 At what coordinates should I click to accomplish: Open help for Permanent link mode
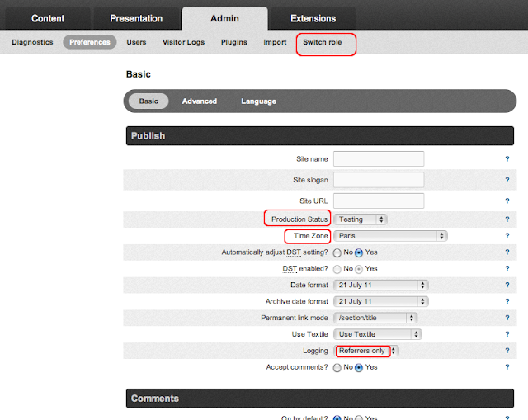[x=507, y=318]
